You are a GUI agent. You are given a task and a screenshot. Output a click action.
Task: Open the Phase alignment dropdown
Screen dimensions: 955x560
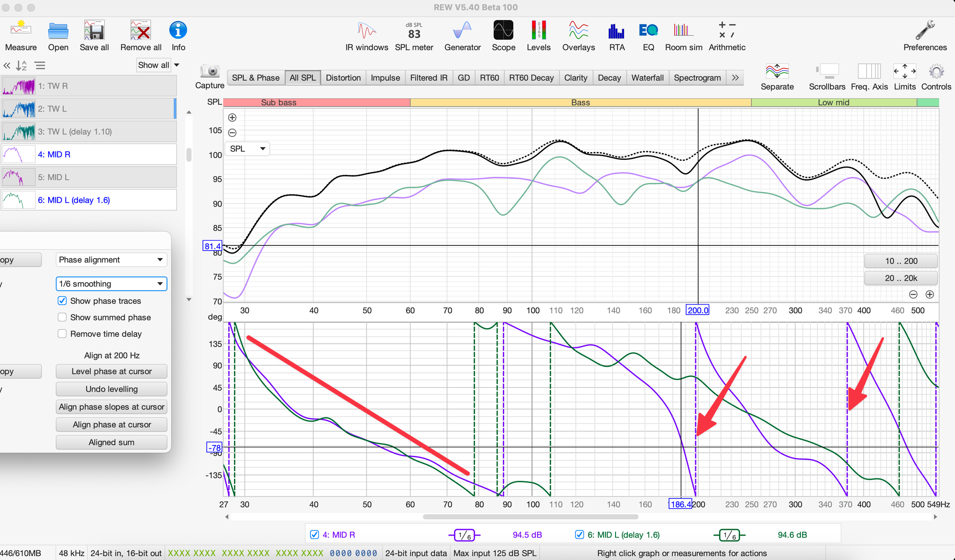coord(111,260)
